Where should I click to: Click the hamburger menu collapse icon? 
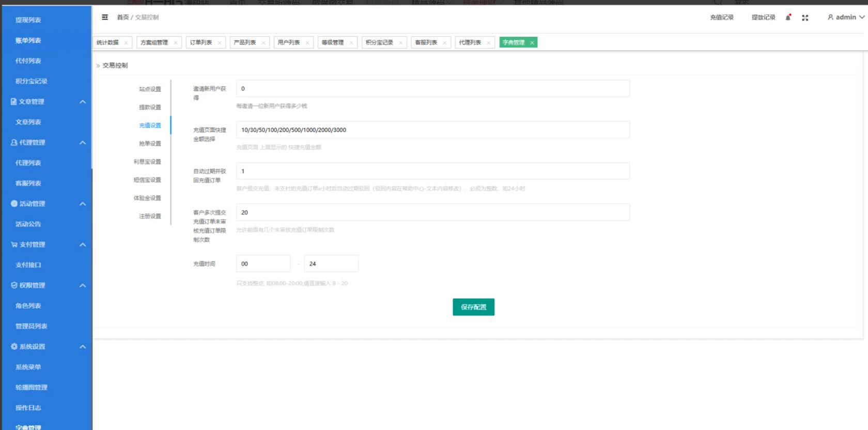click(x=105, y=17)
